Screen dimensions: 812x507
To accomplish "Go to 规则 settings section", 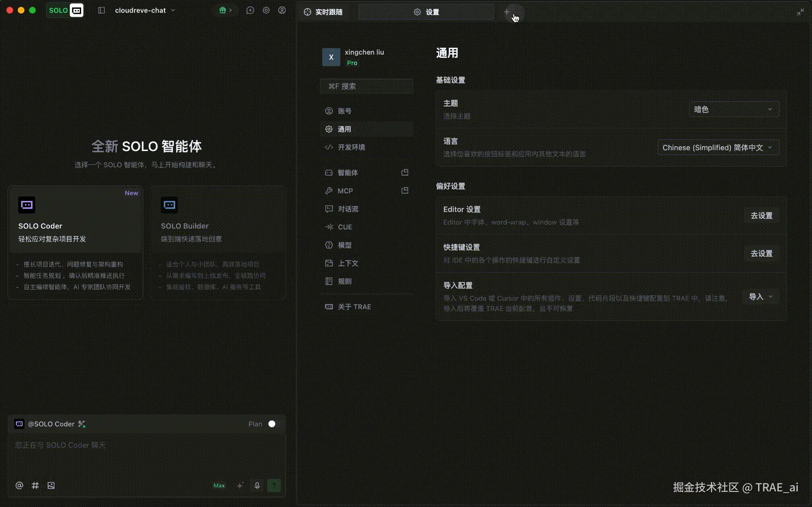I will pyautogui.click(x=366, y=282).
